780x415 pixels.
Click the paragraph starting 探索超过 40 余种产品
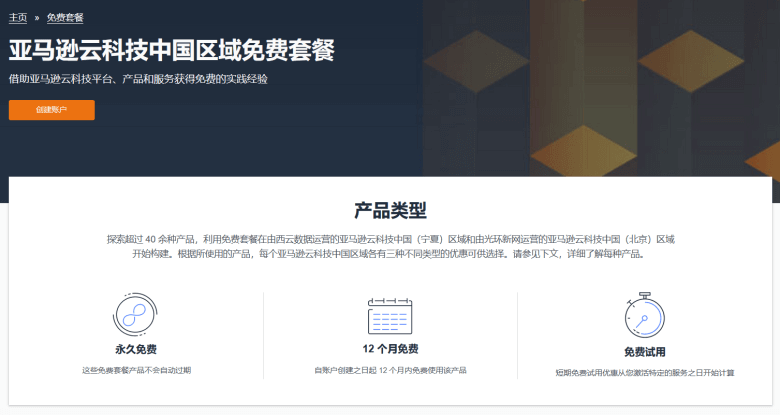[390, 246]
